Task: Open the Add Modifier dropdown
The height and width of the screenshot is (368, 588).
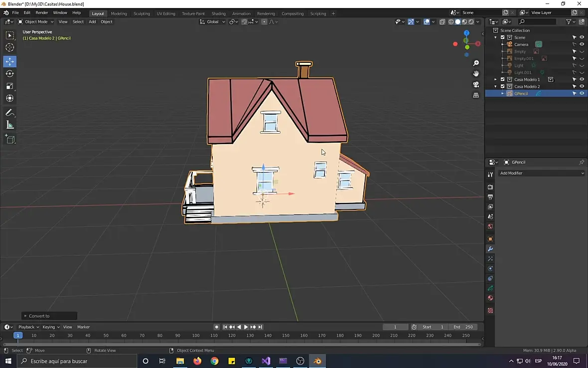Action: click(541, 173)
